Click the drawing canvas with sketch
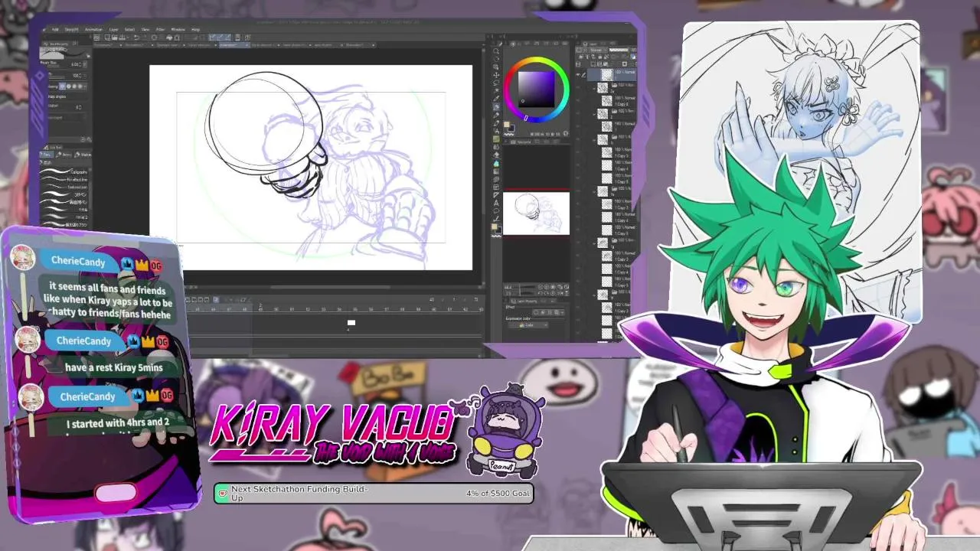The height and width of the screenshot is (551, 980). pyautogui.click(x=311, y=168)
